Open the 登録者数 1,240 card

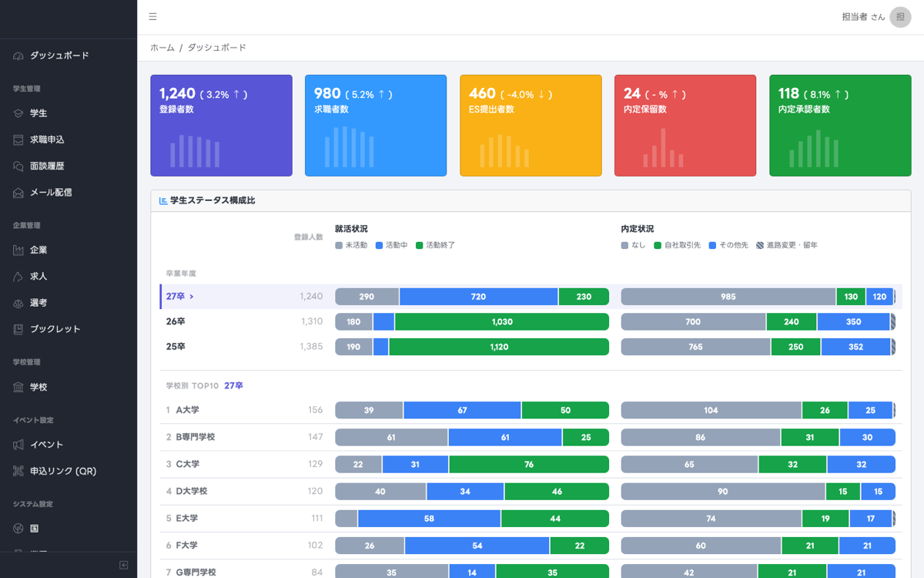tap(221, 126)
